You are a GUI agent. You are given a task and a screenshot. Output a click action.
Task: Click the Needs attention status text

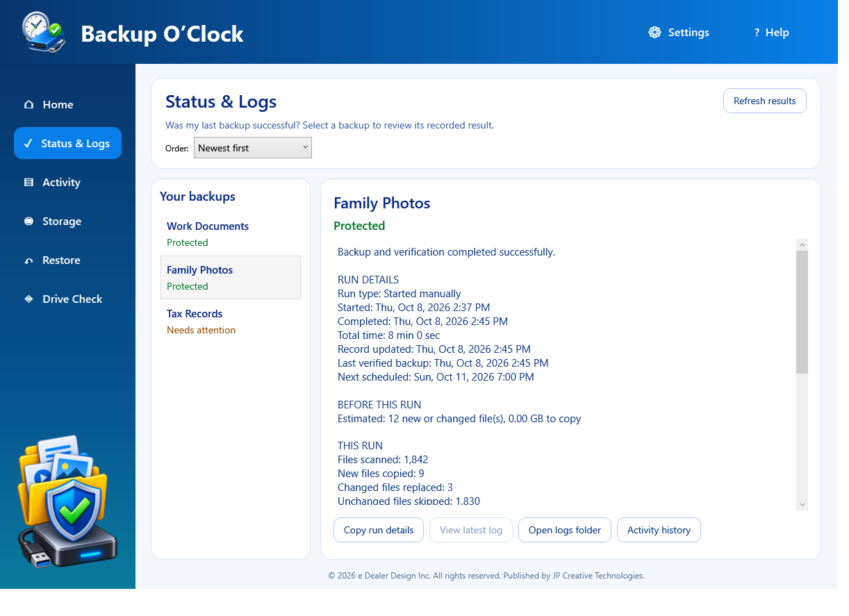click(x=201, y=330)
